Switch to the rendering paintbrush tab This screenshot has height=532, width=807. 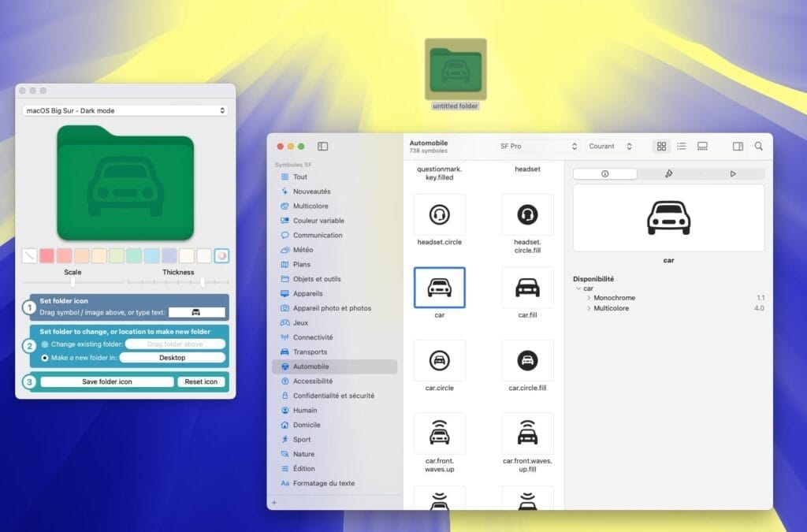(669, 173)
